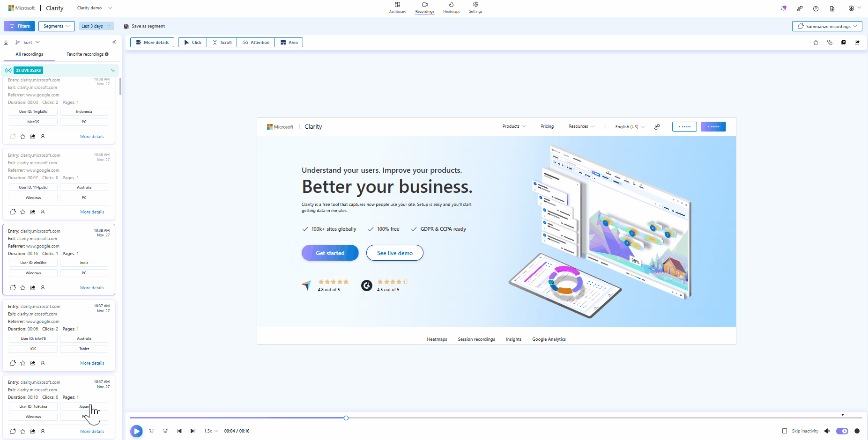Summarize the Australia 114pu8d recording with AI icon
This screenshot has height=440, width=868.
pyautogui.click(x=13, y=212)
